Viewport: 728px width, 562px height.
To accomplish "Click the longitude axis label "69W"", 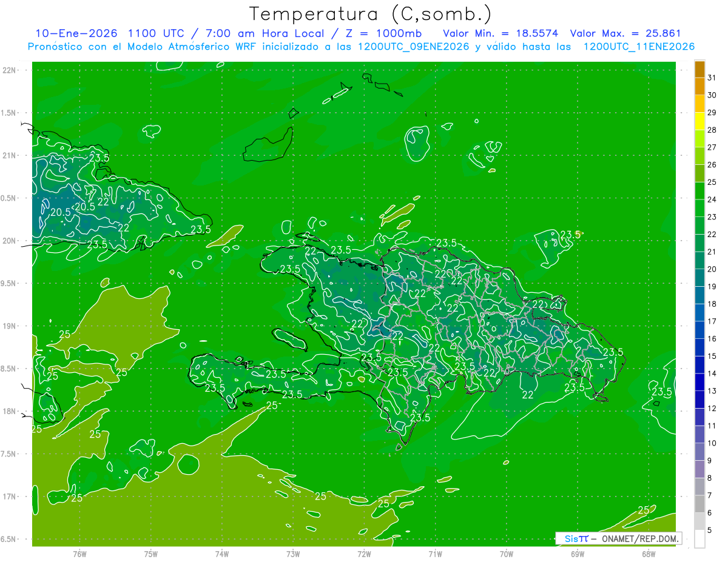I will tap(578, 554).
